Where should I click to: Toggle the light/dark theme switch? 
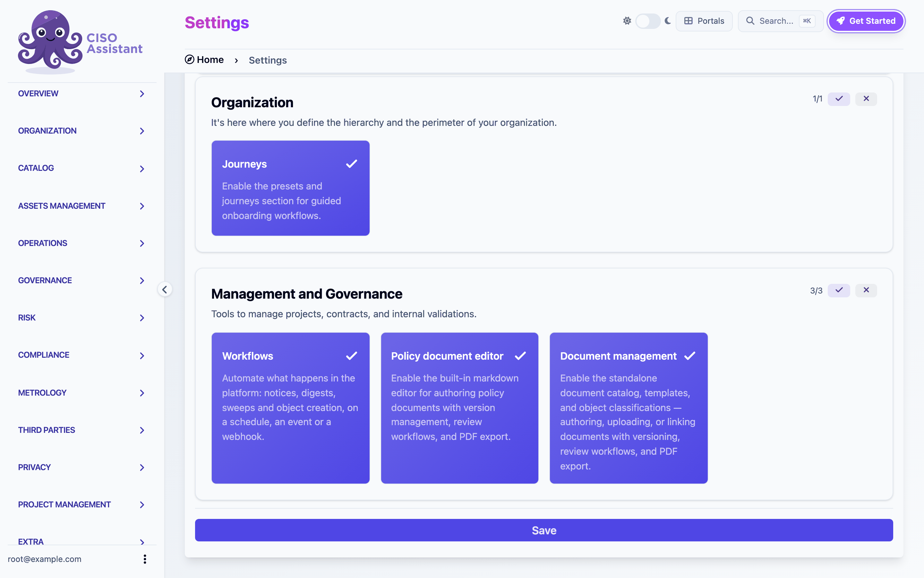point(648,21)
